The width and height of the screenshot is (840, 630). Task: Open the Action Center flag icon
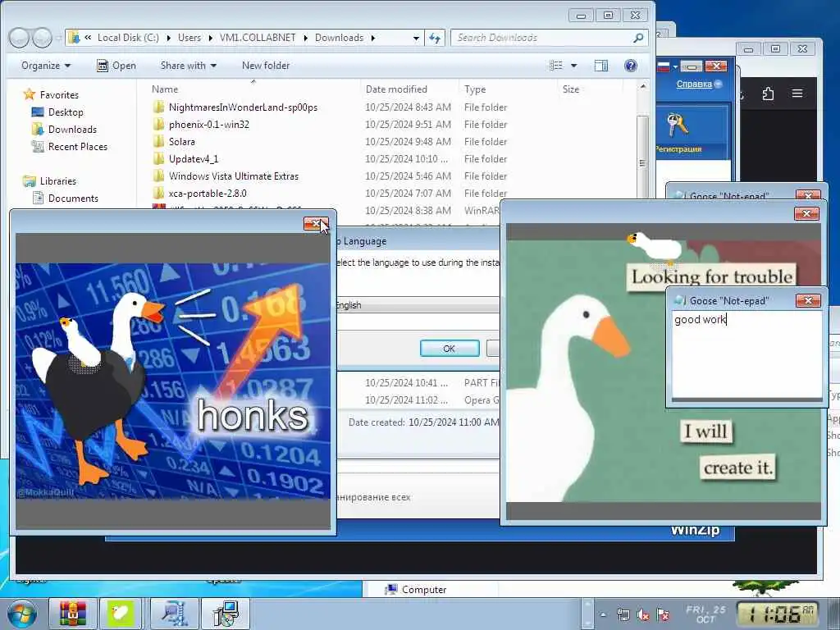tap(663, 615)
